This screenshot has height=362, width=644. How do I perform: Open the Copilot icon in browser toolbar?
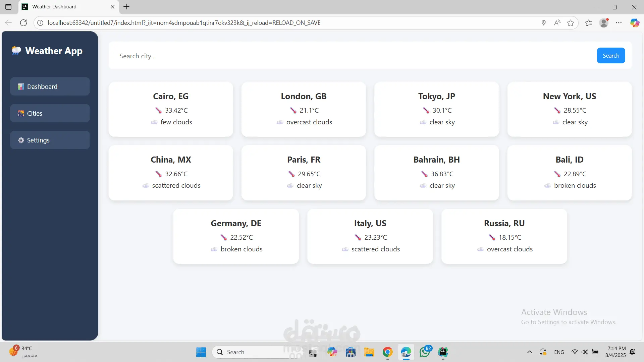pos(634,23)
